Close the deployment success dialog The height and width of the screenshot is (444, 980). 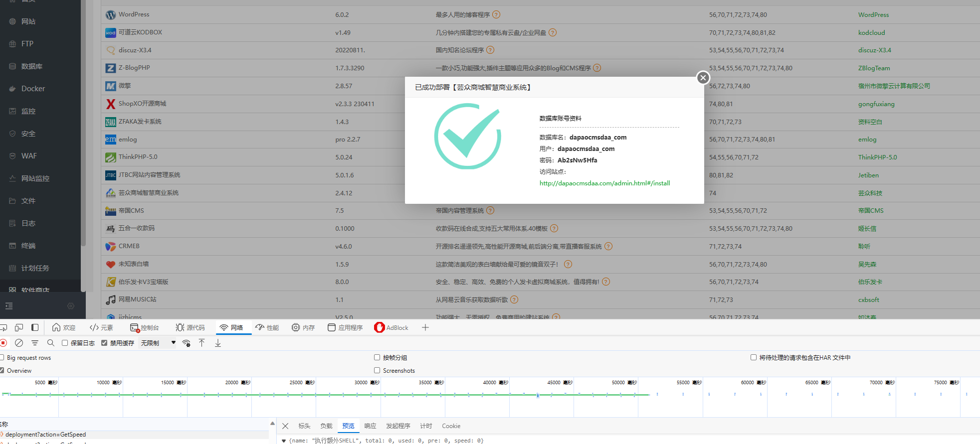click(703, 77)
